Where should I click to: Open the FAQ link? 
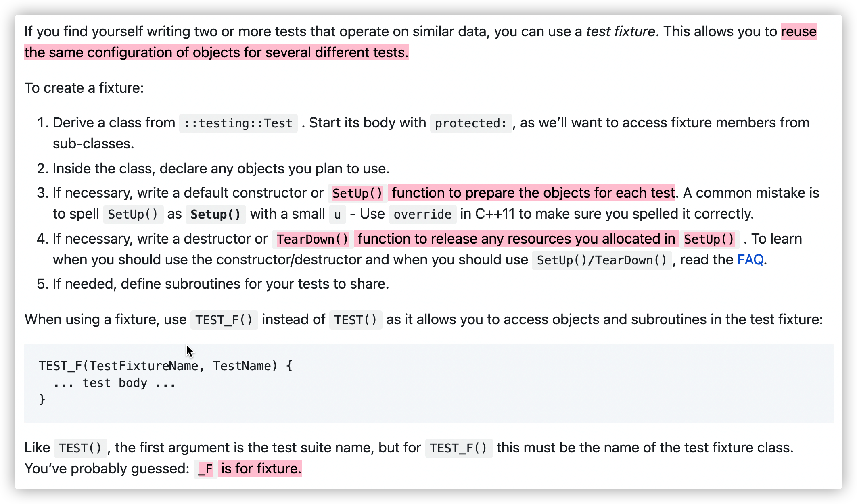pos(750,260)
